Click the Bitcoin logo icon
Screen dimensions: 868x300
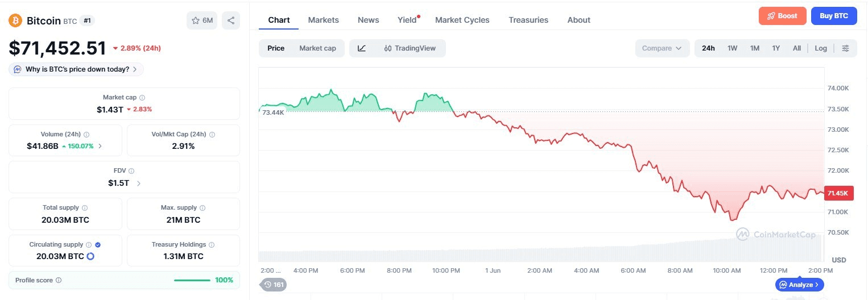(x=15, y=20)
